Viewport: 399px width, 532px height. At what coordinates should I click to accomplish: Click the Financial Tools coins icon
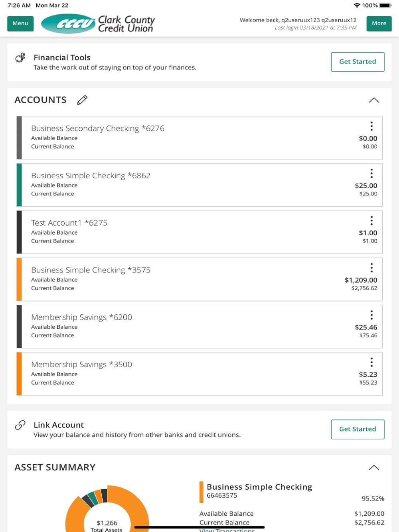[x=20, y=58]
